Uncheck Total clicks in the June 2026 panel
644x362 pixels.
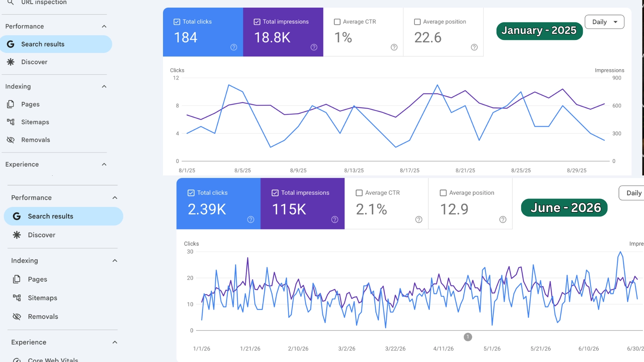pyautogui.click(x=191, y=193)
